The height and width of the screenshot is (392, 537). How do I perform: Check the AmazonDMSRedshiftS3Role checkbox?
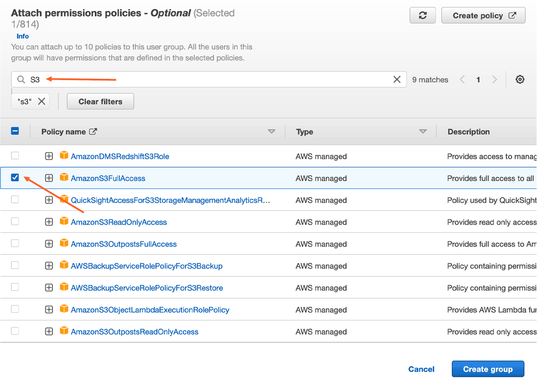[x=15, y=156]
